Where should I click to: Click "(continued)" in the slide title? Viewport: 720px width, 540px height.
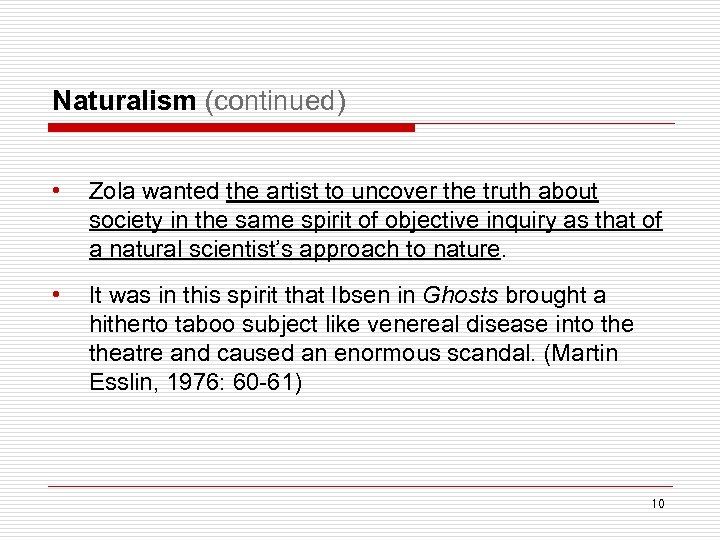[275, 101]
